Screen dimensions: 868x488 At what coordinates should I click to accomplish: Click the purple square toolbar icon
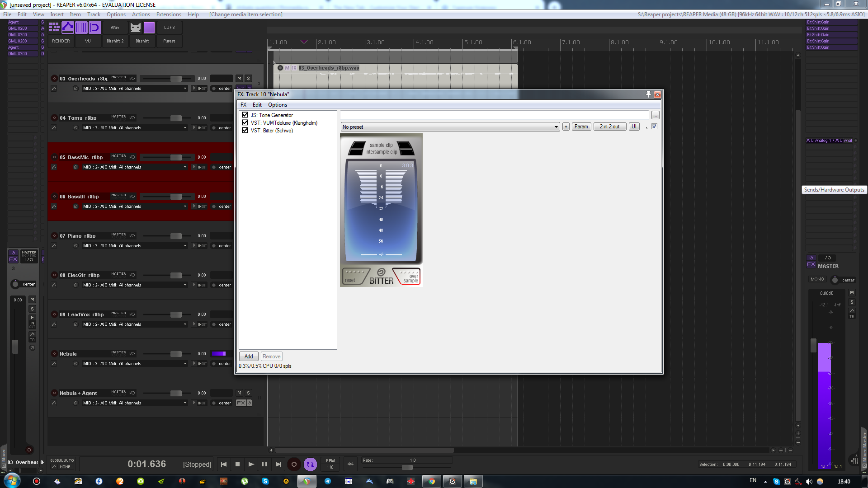click(x=149, y=28)
